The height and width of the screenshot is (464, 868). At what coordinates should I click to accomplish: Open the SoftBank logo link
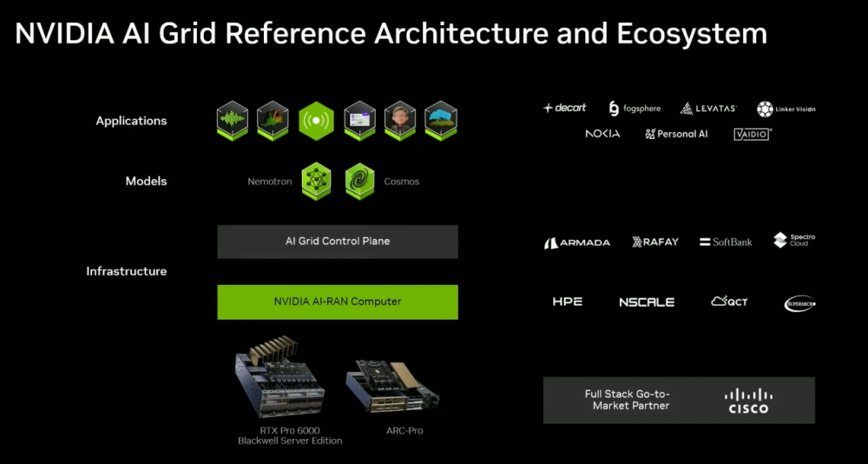click(x=726, y=242)
